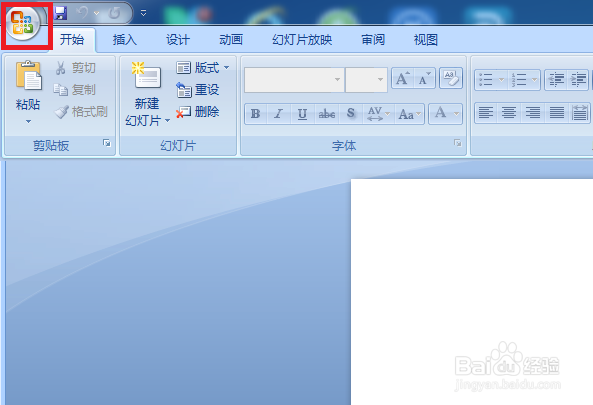Increase list indent level
This screenshot has height=405, width=593.
point(578,80)
